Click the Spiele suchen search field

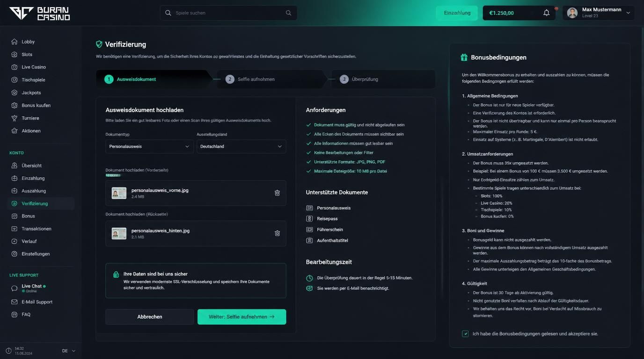pyautogui.click(x=228, y=13)
